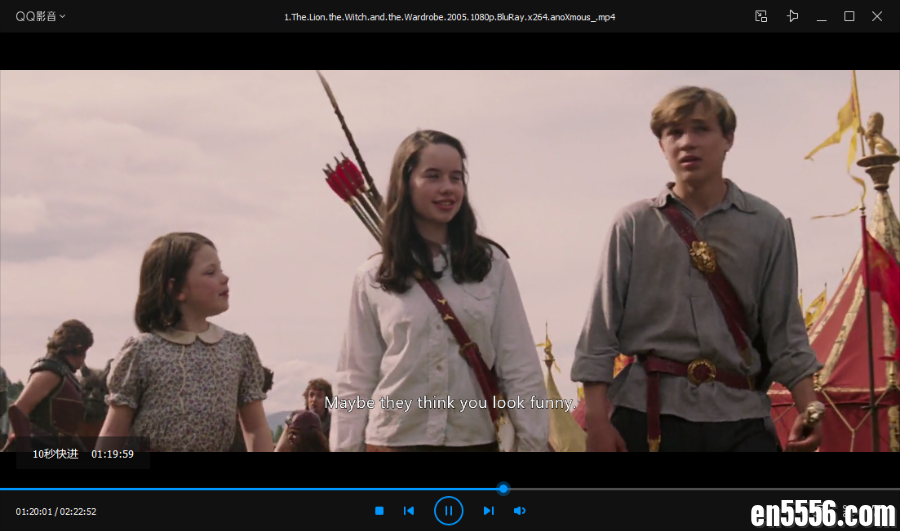The height and width of the screenshot is (531, 900).
Task: Pause the movie with the round pause button
Action: coord(448,510)
